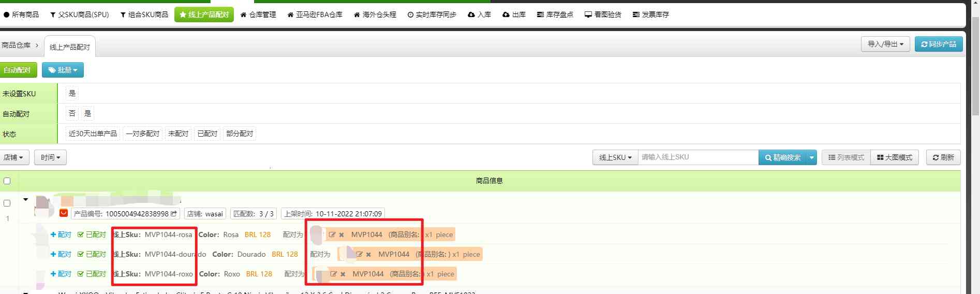Screen dimensions: 980x294
Task: Toggle the select-all checkbox in table header
Action: click(7, 181)
